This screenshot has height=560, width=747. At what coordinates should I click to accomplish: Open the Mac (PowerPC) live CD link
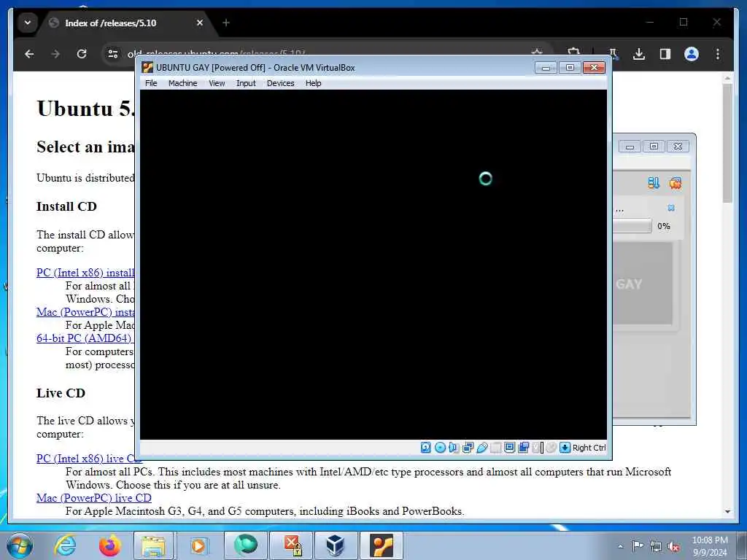click(x=94, y=498)
